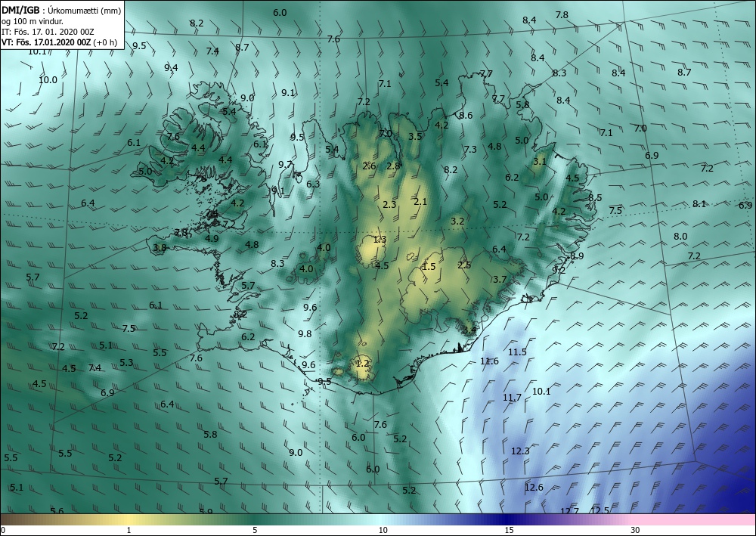This screenshot has width=756, height=536.
Task: Click the 9.8 value label
Action: pyautogui.click(x=305, y=333)
